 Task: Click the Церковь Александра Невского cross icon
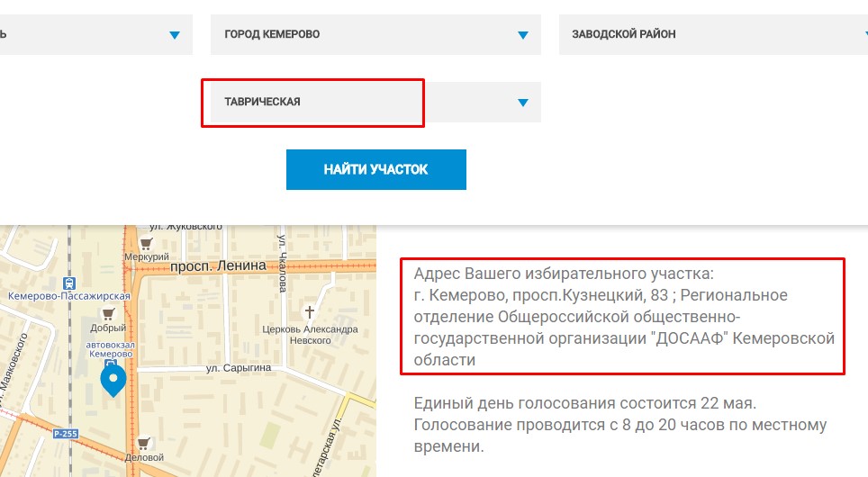(x=310, y=311)
